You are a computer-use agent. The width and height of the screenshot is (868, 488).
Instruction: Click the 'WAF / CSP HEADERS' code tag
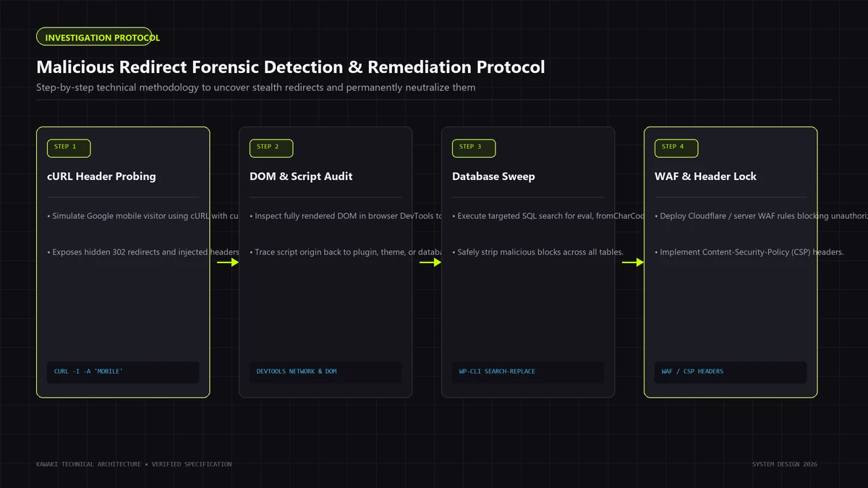731,372
